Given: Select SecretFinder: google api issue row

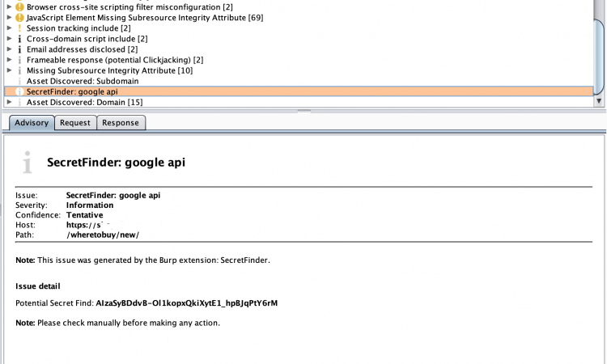Looking at the screenshot, I should [299, 91].
